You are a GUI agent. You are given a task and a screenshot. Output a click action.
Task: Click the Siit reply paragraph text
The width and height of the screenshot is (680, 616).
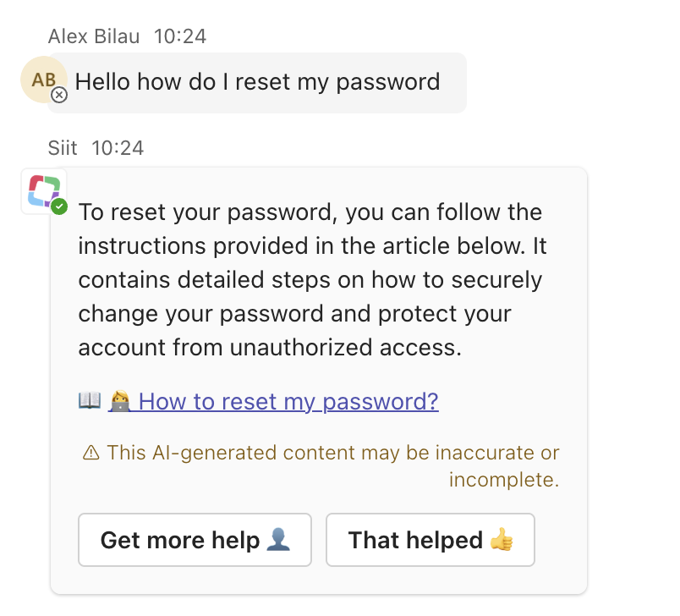pos(311,279)
